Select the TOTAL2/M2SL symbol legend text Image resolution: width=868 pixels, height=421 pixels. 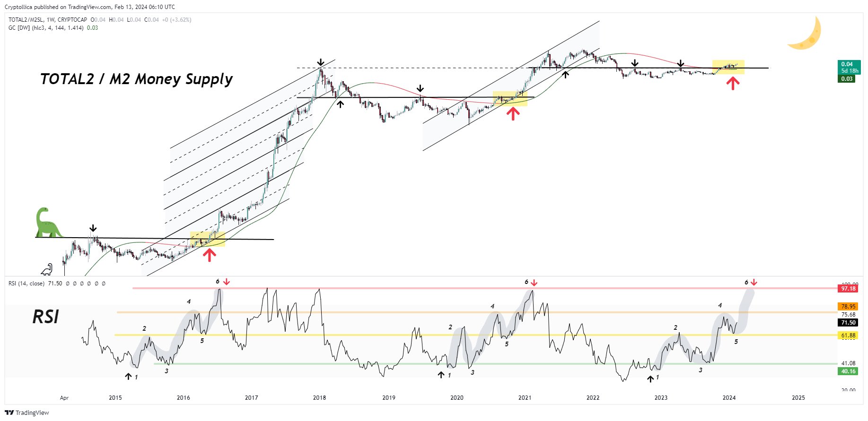tap(48, 20)
